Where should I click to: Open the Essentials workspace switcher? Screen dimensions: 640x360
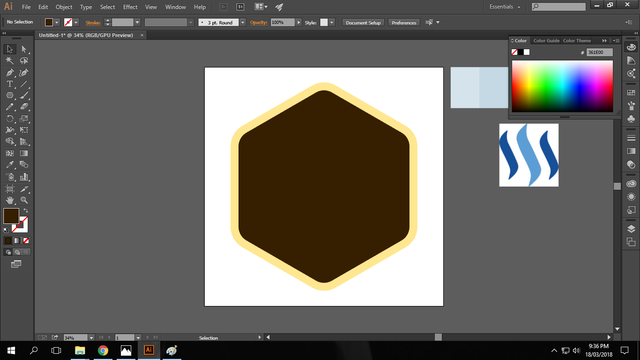[505, 7]
